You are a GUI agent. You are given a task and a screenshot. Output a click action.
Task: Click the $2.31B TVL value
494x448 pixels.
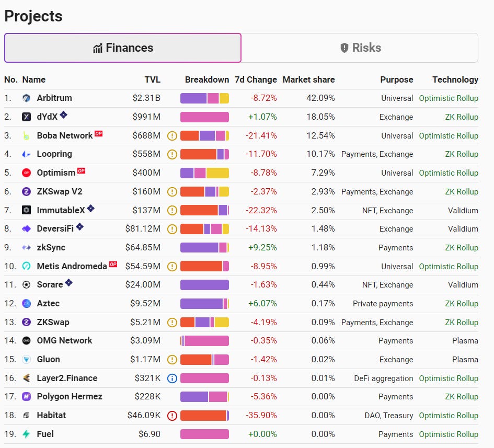pyautogui.click(x=146, y=98)
